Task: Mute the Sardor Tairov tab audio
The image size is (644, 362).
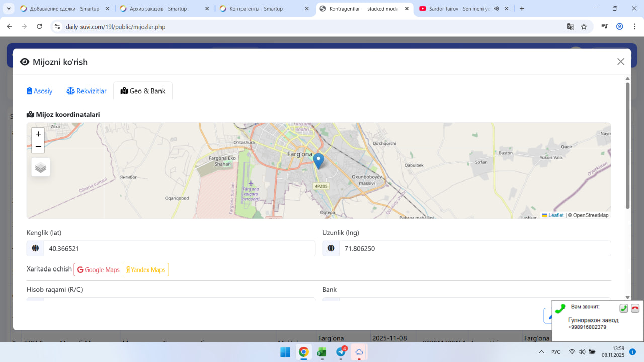Action: 496,9
